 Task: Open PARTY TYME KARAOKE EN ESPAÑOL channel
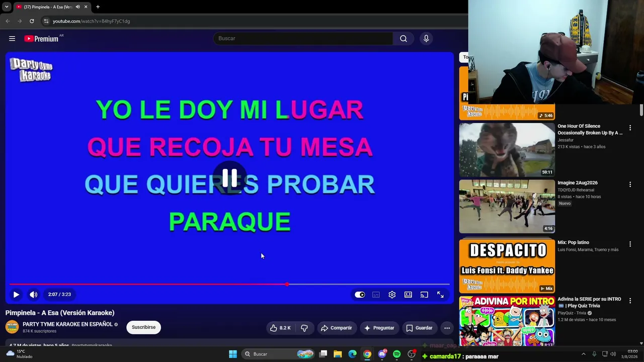coord(67,324)
